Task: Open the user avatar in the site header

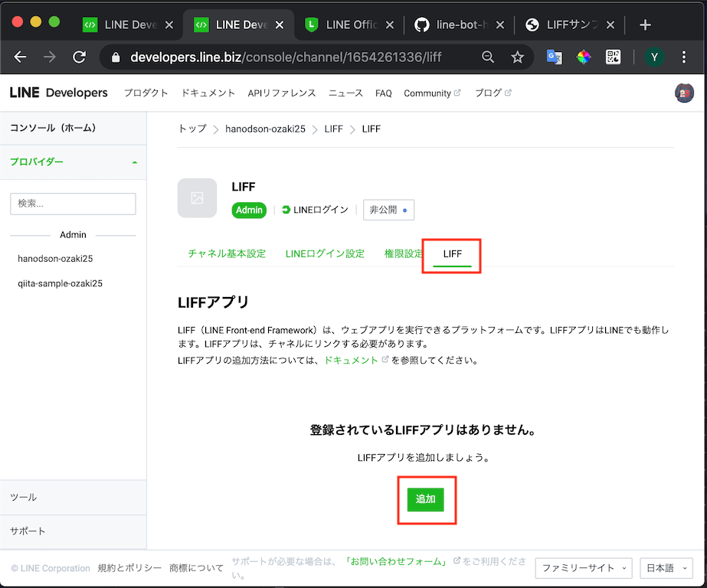Action: pyautogui.click(x=684, y=93)
